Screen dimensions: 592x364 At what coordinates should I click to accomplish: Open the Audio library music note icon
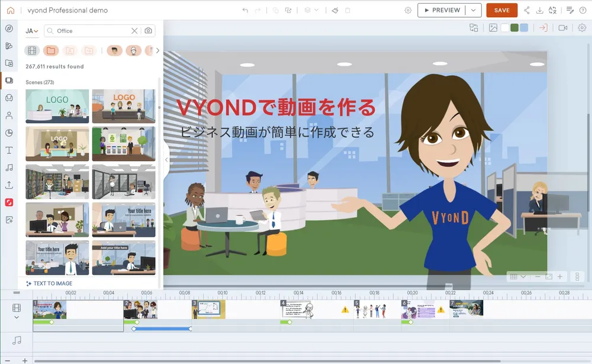pos(9,167)
